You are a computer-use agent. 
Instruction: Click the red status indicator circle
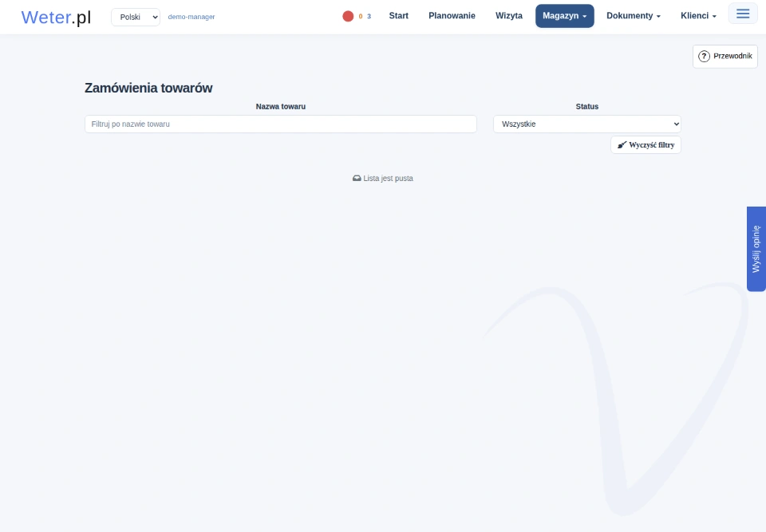348,16
